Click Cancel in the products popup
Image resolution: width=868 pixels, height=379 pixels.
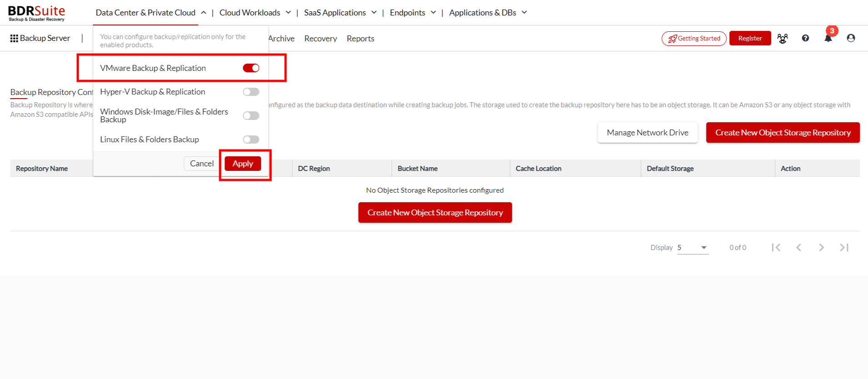202,164
